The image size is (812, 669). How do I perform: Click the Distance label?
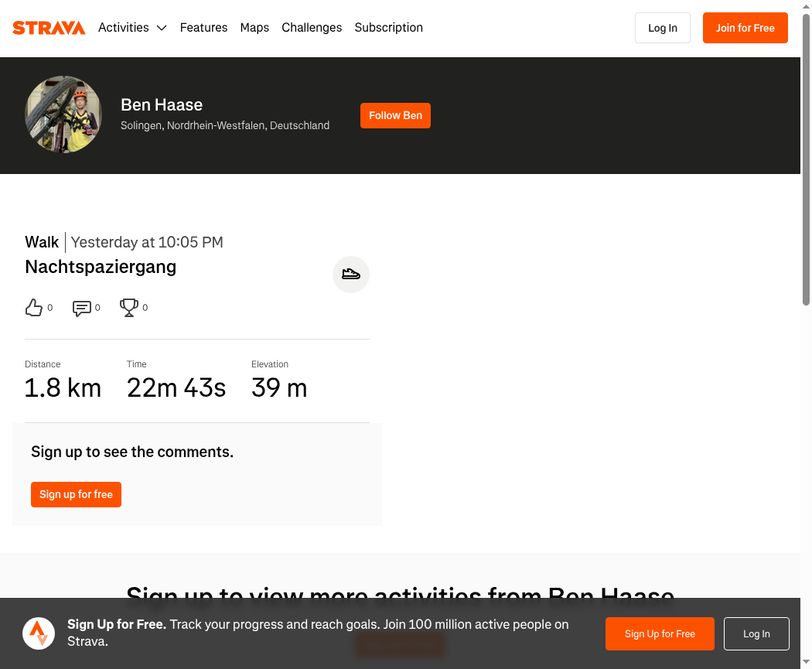pos(43,364)
